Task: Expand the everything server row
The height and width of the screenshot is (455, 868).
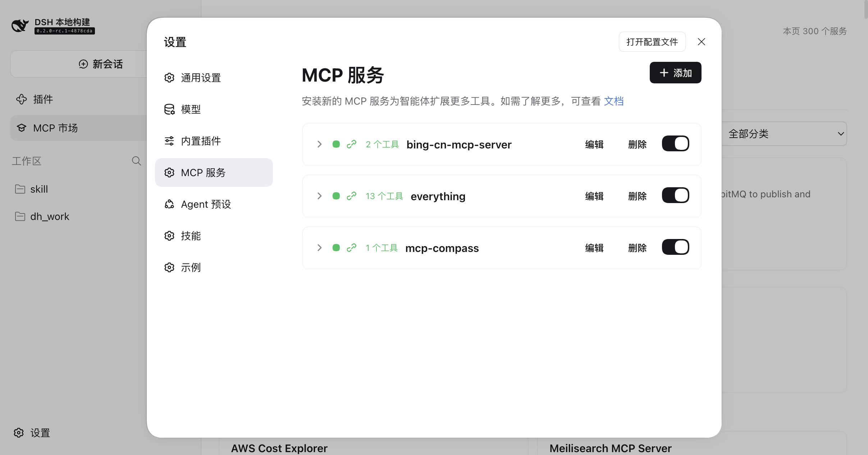Action: point(319,196)
